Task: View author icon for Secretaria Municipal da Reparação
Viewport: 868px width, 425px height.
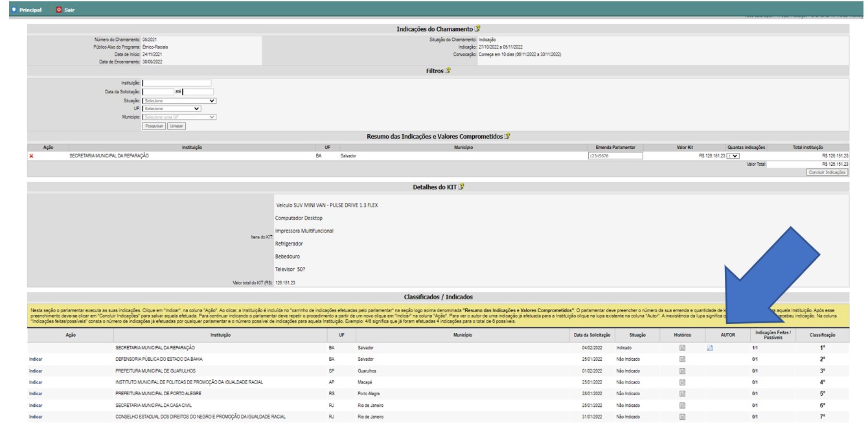Action: pos(709,349)
